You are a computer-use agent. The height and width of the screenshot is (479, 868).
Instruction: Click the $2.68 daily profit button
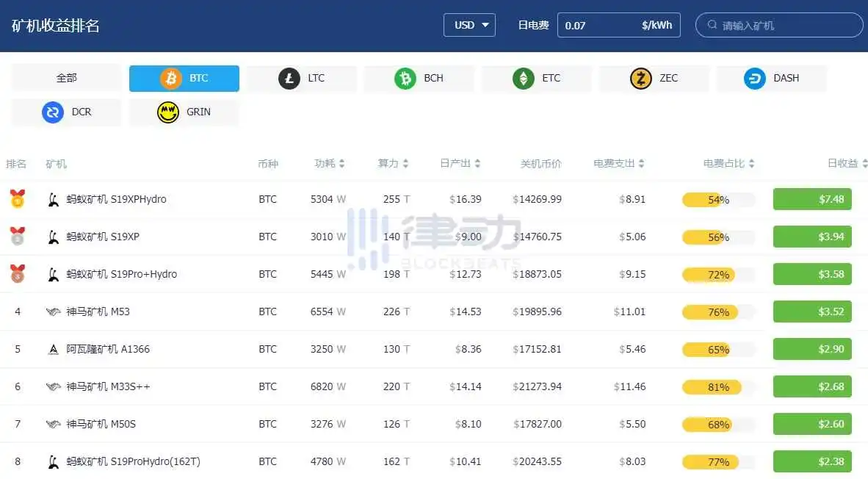(812, 386)
